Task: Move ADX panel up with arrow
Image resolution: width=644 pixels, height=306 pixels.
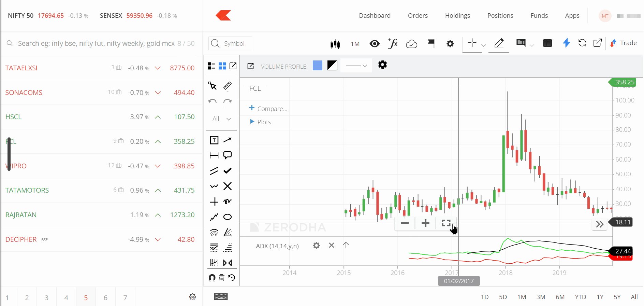Action: [x=346, y=245]
